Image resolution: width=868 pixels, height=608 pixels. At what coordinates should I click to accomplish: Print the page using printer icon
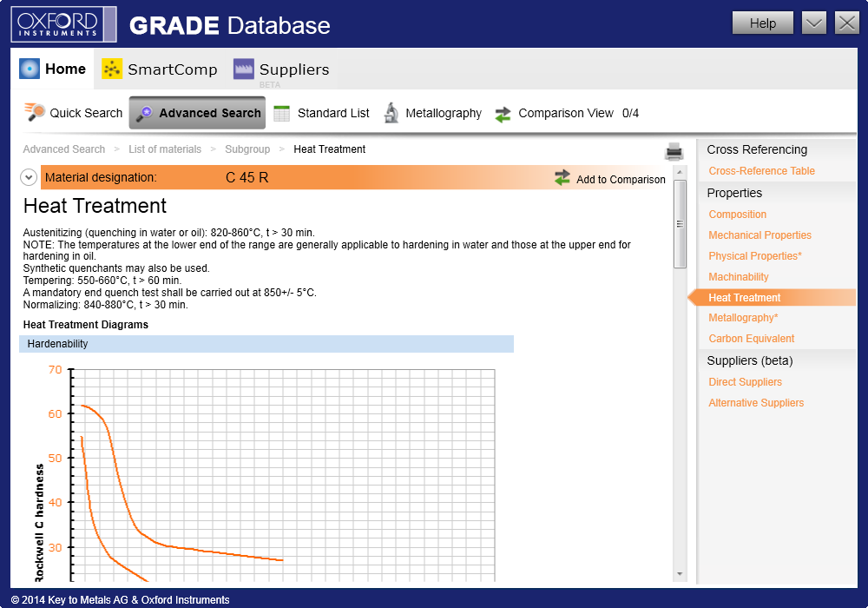674,151
